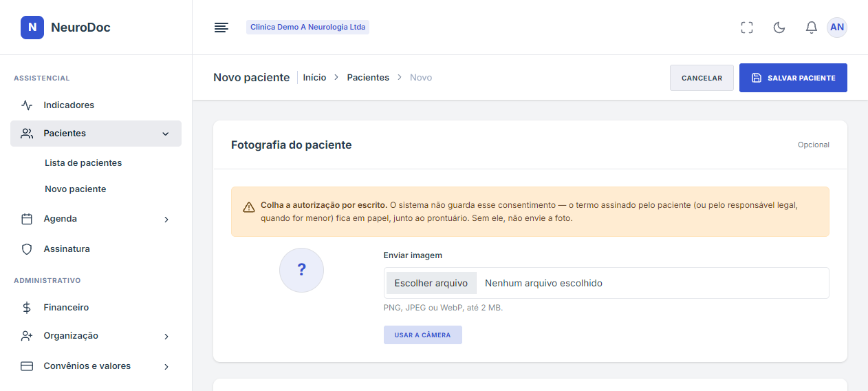Go to Início breadcrumb link
The image size is (868, 391).
pos(314,78)
